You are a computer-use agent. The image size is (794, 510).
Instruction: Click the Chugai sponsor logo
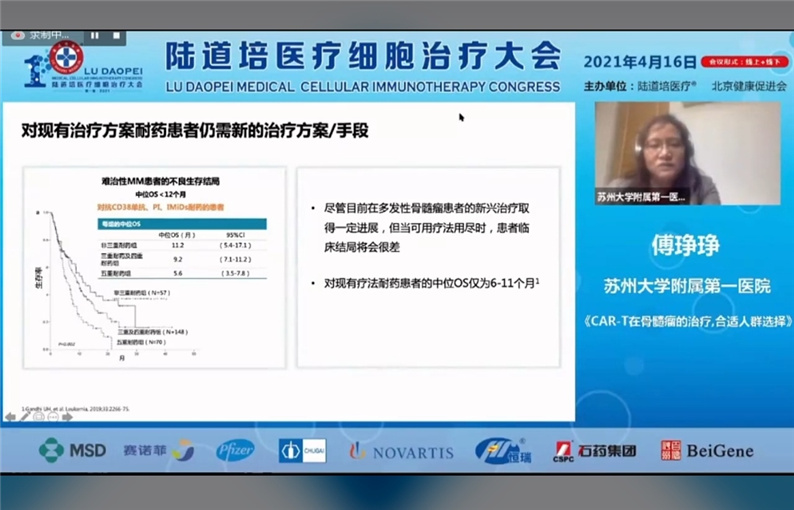(303, 450)
